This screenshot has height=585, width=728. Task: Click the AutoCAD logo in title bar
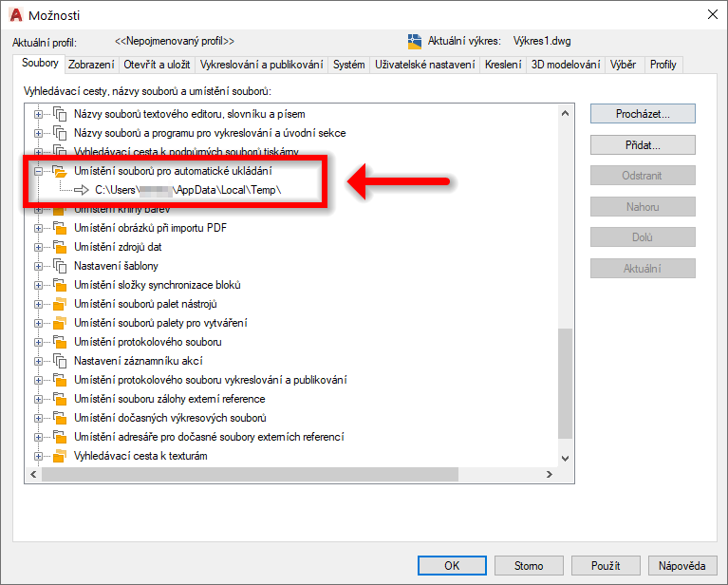pos(15,14)
